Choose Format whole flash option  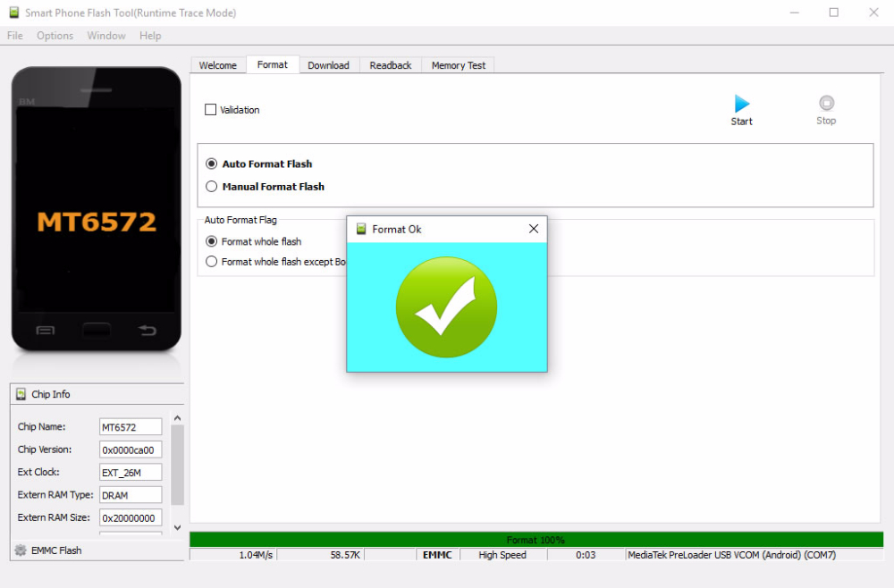coord(212,241)
